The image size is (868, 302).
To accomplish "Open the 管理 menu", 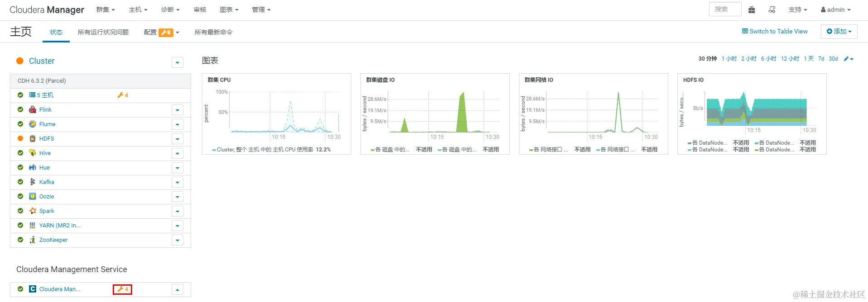I will (261, 9).
